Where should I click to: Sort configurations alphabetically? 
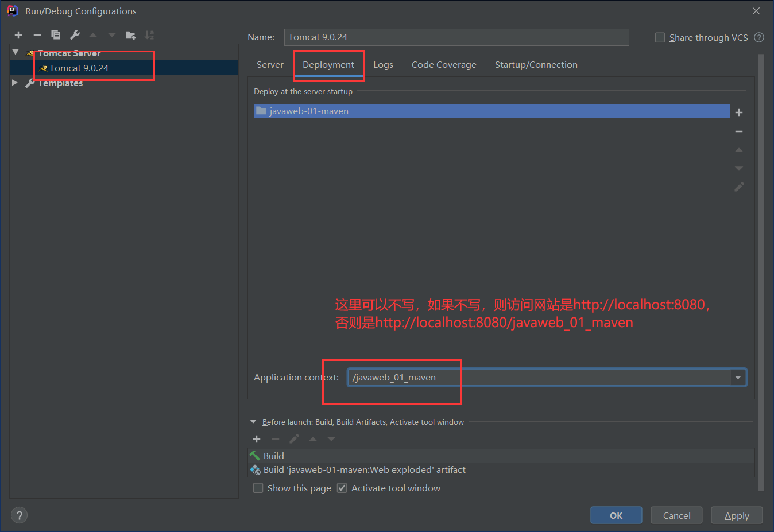tap(149, 35)
